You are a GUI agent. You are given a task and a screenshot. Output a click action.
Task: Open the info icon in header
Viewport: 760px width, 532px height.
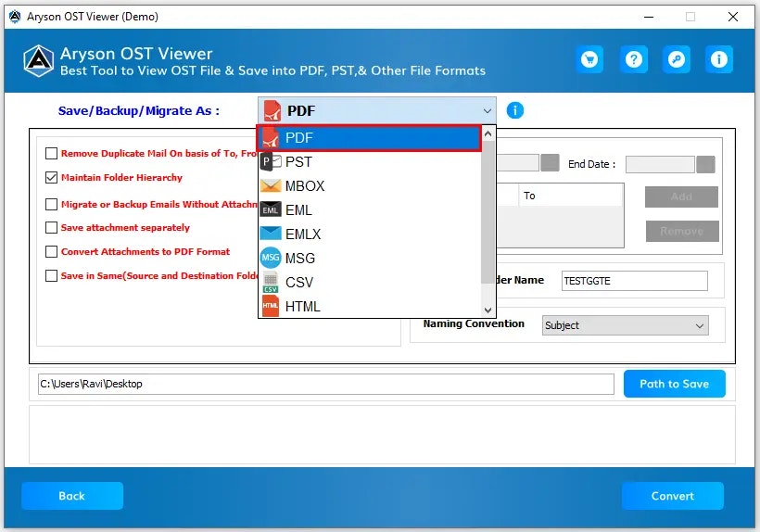[x=719, y=59]
